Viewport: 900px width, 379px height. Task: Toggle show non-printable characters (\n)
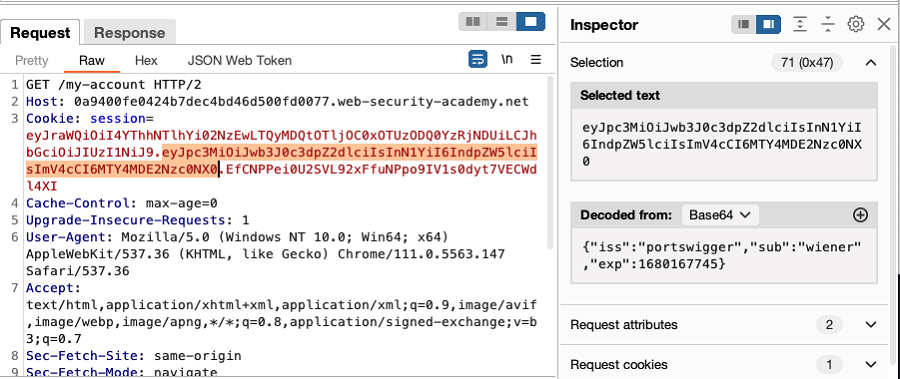[x=507, y=59]
